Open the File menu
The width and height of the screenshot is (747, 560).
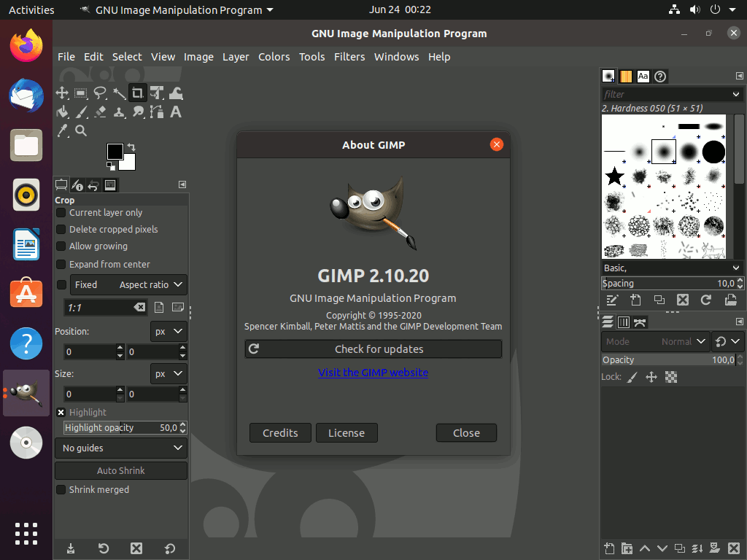[66, 57]
